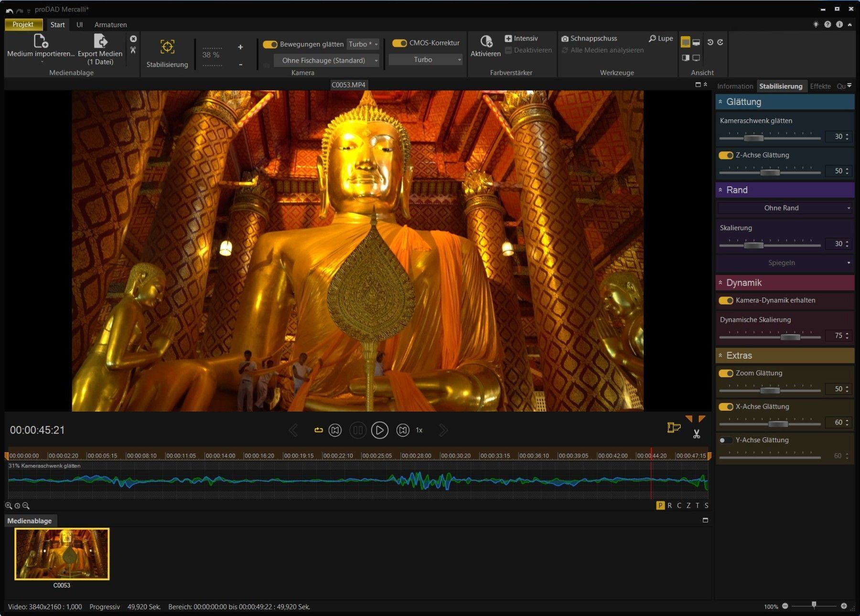Toggle the loop playback icon
Screen dimensions: 860x616
319,430
